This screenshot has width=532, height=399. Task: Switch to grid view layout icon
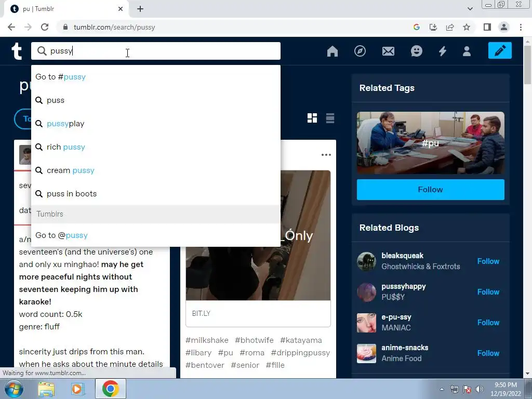tap(312, 118)
